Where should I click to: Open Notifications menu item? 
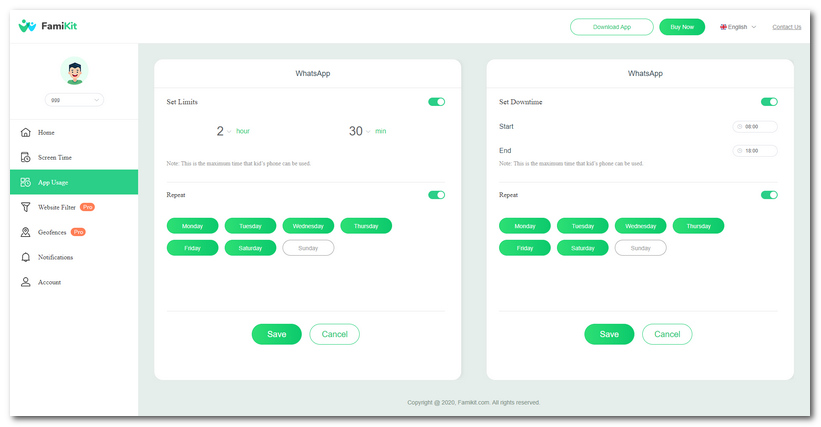(x=74, y=257)
